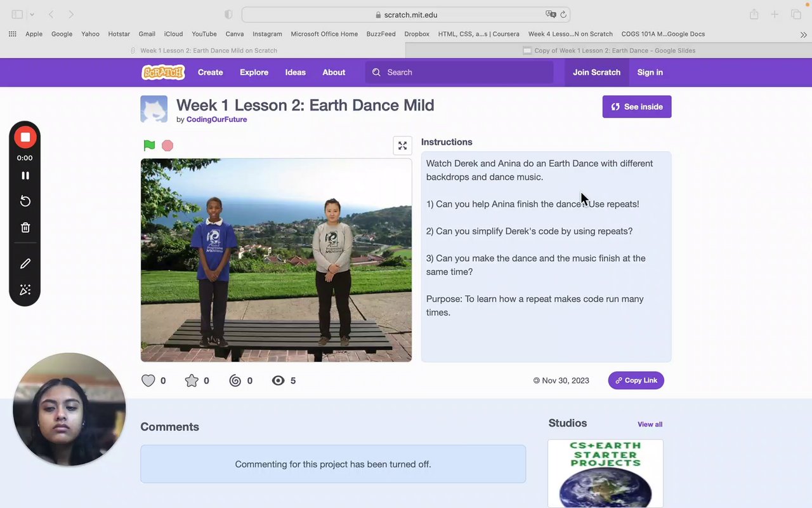Viewport: 812px width, 508px height.
Task: Open the BuzzFeed bookmark
Action: 381,34
